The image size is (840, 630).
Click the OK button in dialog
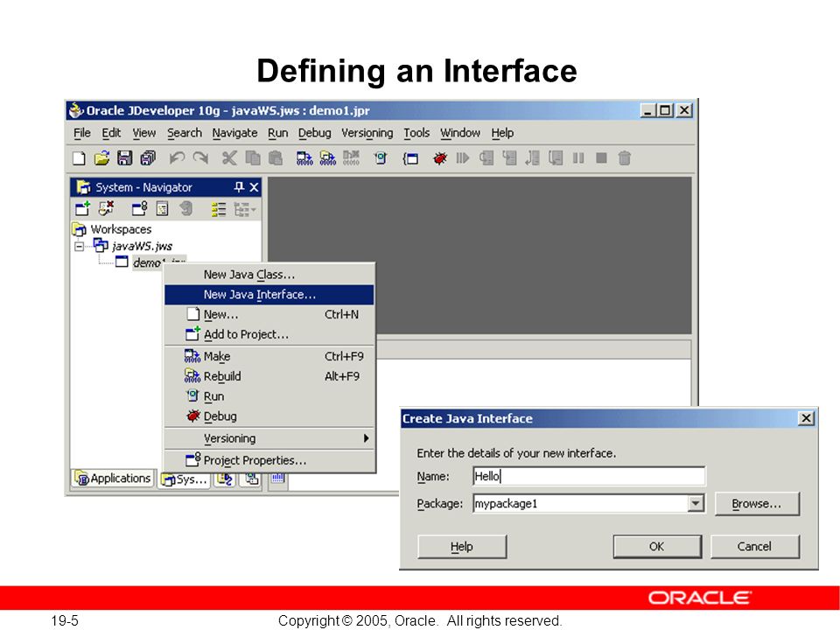(657, 546)
